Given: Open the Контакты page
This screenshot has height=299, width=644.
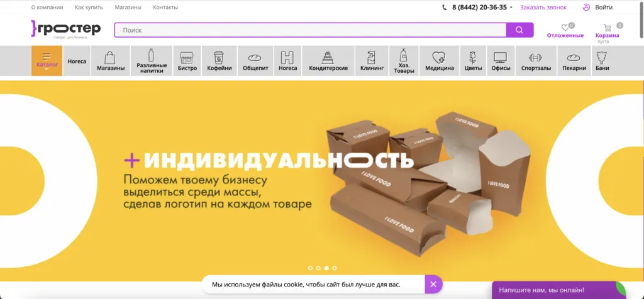Looking at the screenshot, I should [165, 8].
